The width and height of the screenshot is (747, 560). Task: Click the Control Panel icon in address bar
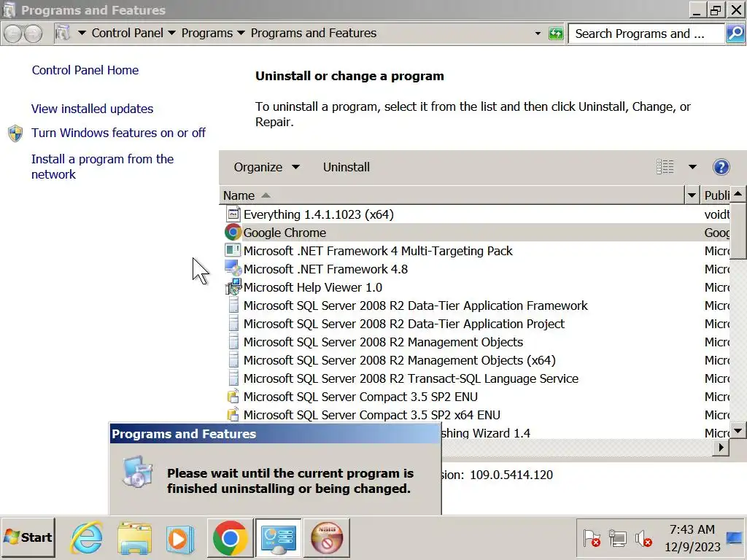coord(63,33)
